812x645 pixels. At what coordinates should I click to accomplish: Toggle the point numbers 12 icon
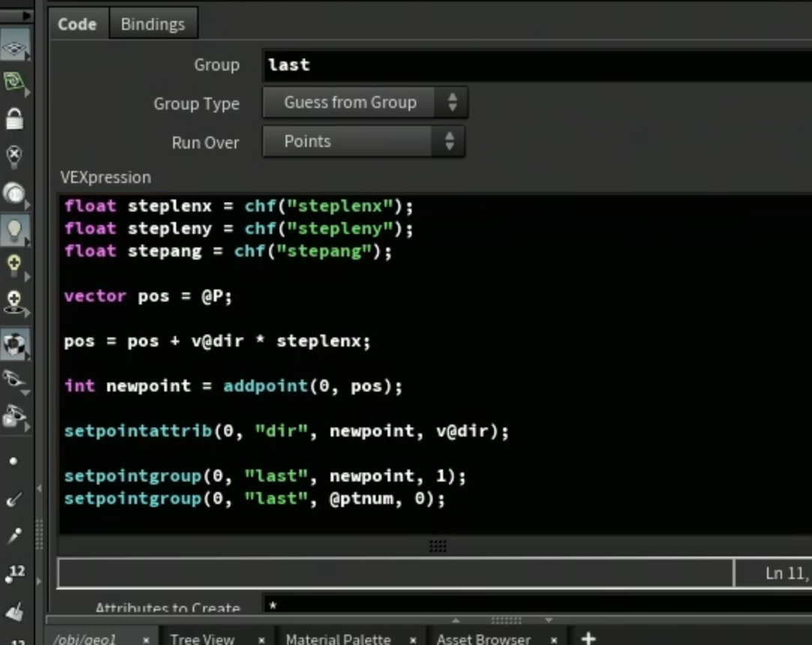[x=16, y=573]
